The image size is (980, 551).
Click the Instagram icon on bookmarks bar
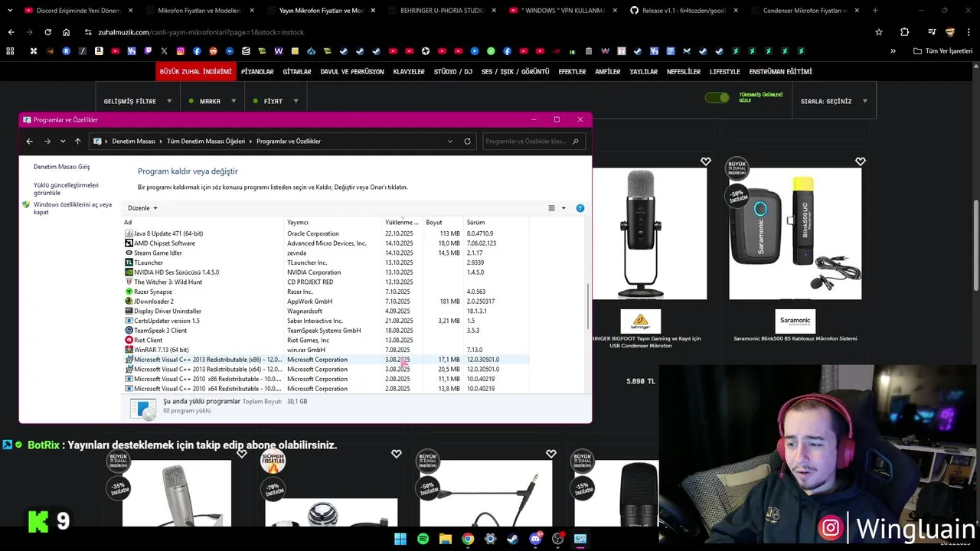[x=181, y=51]
